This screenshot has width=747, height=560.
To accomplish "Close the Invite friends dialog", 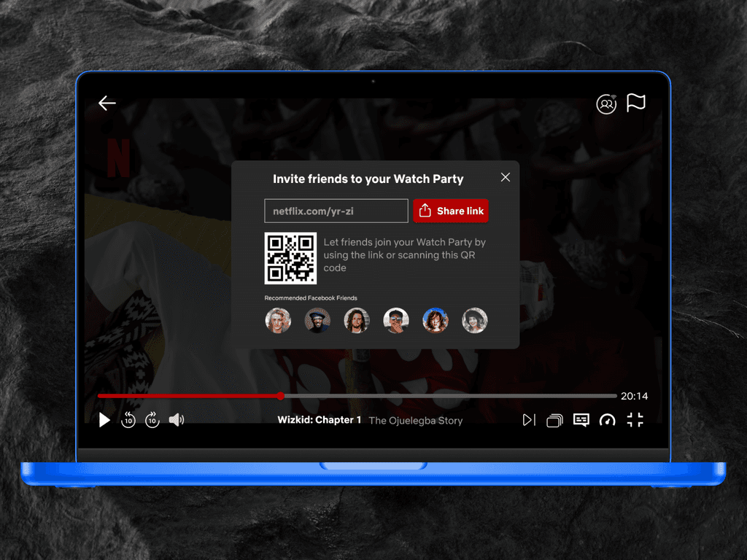I will [506, 177].
